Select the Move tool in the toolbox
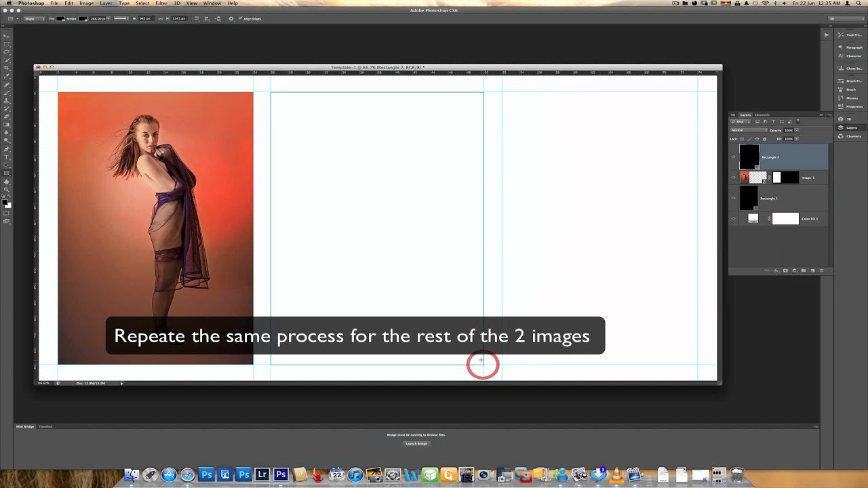This screenshot has height=488, width=868. [7, 36]
